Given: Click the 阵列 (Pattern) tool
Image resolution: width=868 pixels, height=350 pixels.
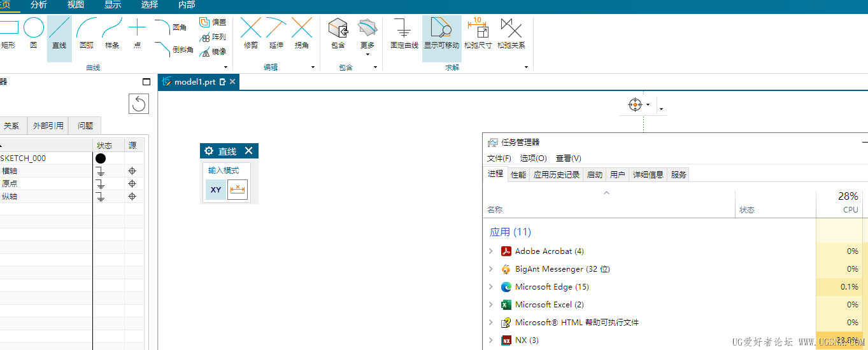Looking at the screenshot, I should click(213, 37).
